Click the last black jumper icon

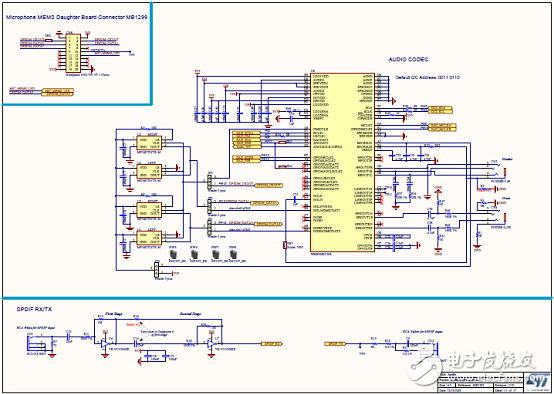[x=233, y=254]
